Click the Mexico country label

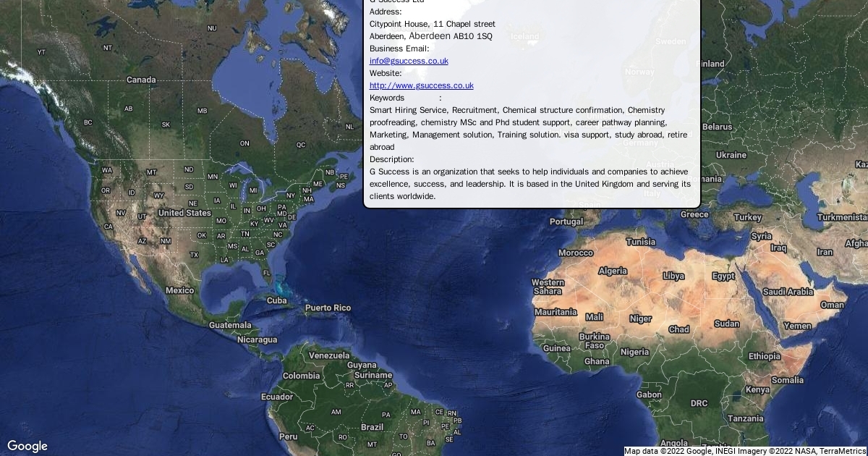pos(179,290)
